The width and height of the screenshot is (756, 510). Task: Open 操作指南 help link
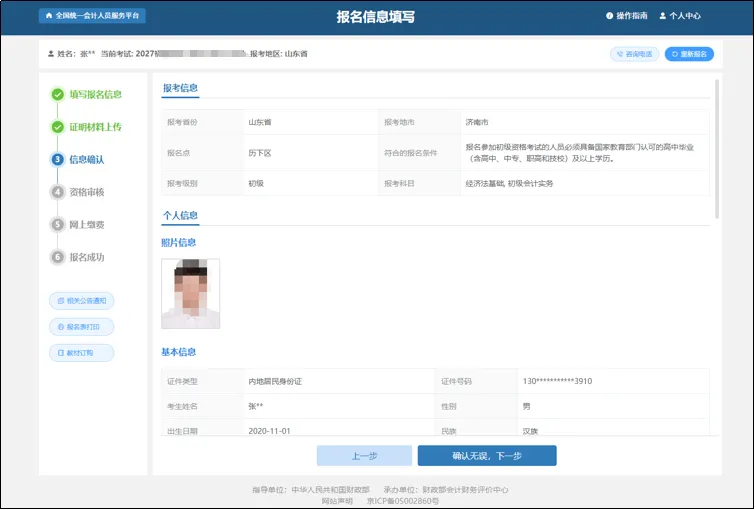(x=627, y=15)
